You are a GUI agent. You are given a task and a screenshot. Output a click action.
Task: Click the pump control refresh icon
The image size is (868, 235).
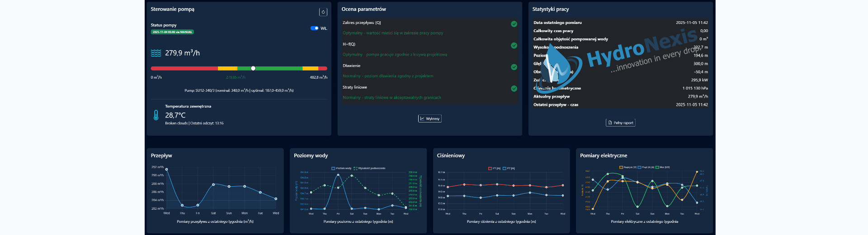point(323,12)
